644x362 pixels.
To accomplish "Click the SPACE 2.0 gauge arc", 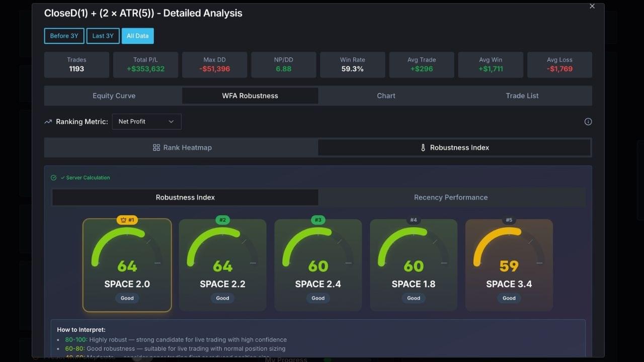I will click(x=127, y=246).
